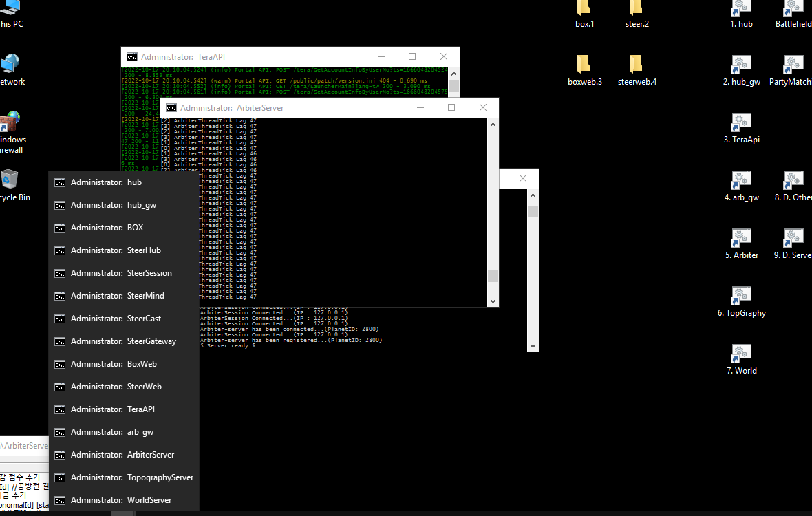This screenshot has height=516, width=812.
Task: Launch the 7. World shortcut
Action: pos(742,361)
